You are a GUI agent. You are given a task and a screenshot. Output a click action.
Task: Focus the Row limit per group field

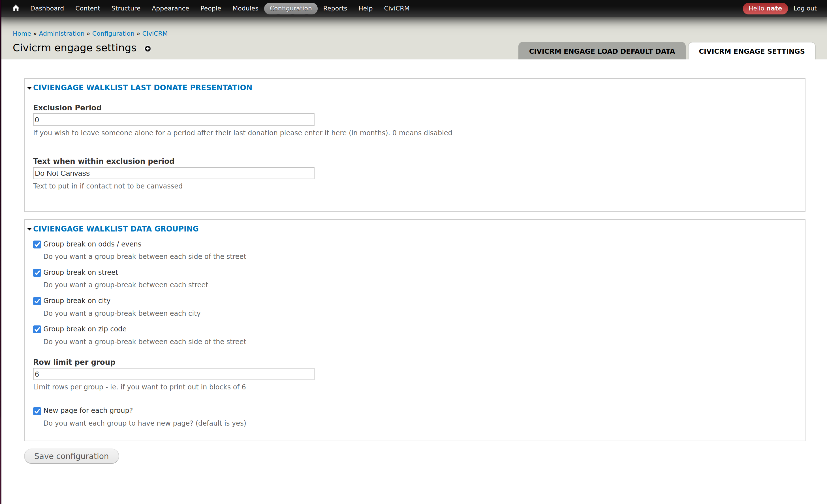pyautogui.click(x=174, y=374)
